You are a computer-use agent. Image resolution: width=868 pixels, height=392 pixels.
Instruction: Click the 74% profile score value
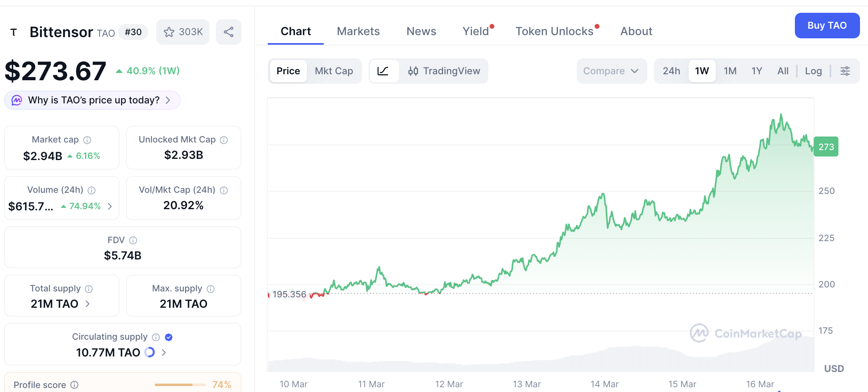222,385
